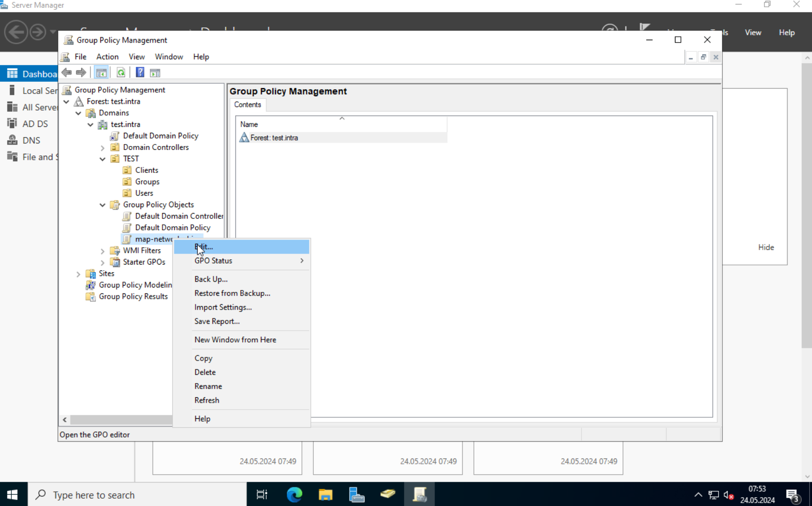Open Group Policy Results node
Screen dimensions: 812x506
click(133, 296)
